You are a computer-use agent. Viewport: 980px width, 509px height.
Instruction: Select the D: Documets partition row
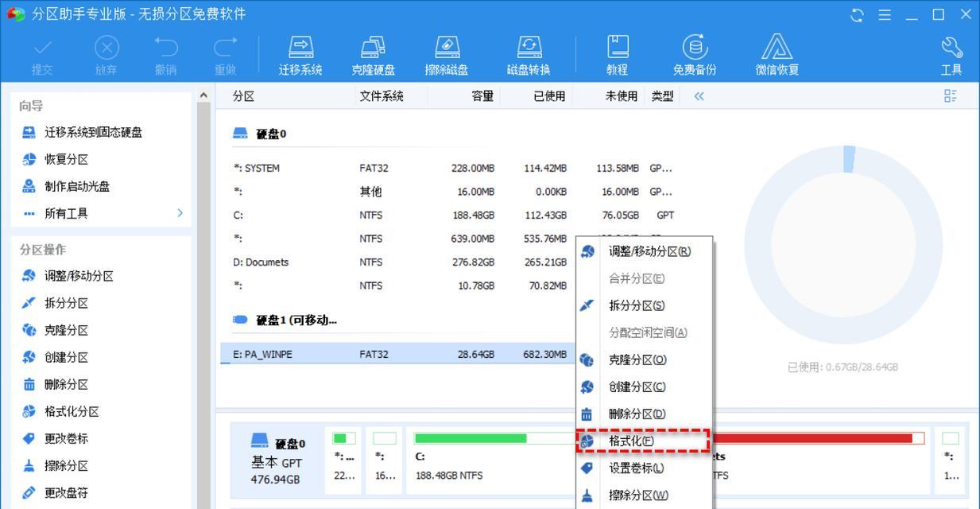[397, 262]
